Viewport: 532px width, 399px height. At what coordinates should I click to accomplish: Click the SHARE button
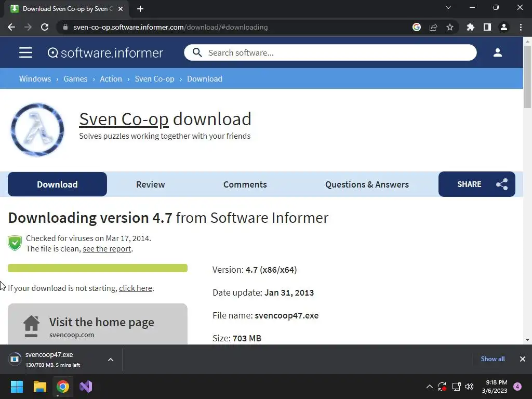click(x=477, y=184)
